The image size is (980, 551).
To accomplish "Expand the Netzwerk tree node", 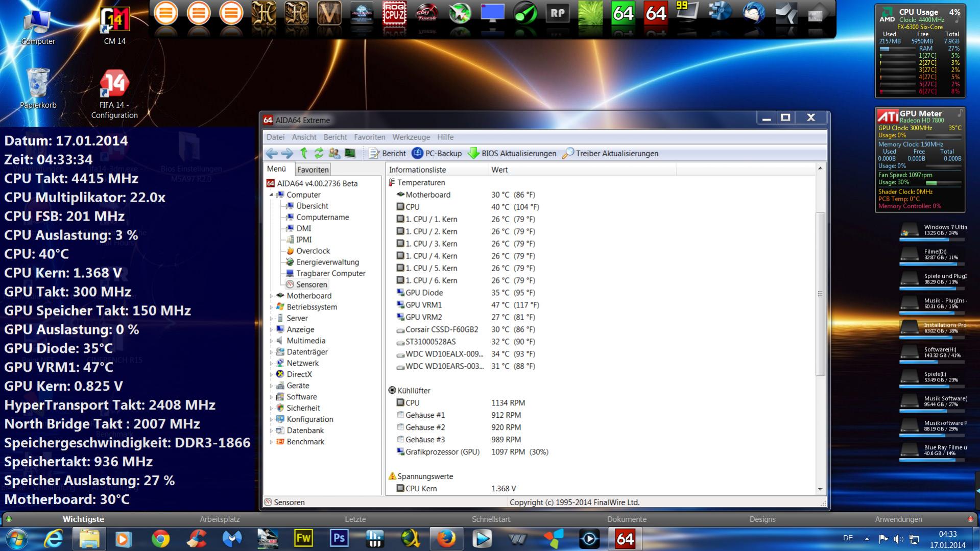I will [x=272, y=363].
